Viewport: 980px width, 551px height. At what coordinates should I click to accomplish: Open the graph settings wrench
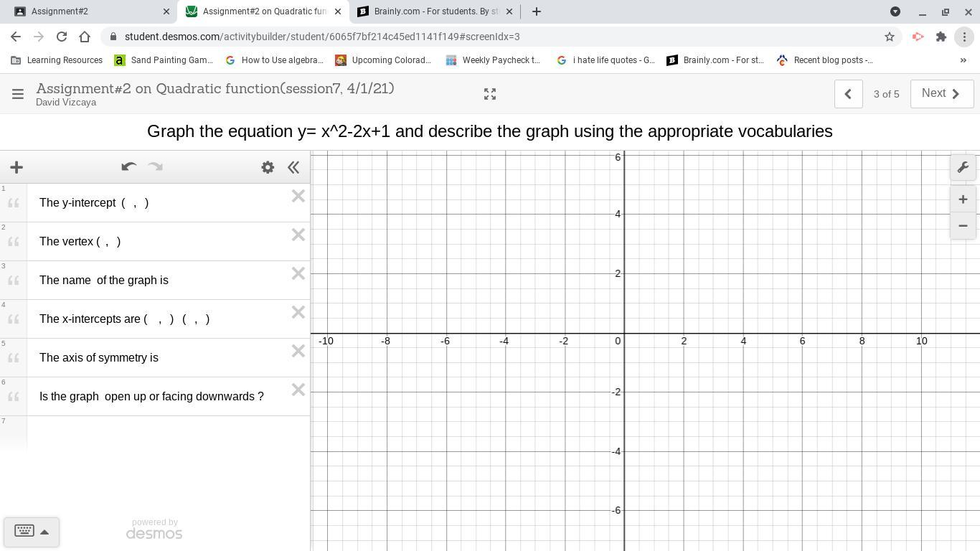pyautogui.click(x=963, y=167)
